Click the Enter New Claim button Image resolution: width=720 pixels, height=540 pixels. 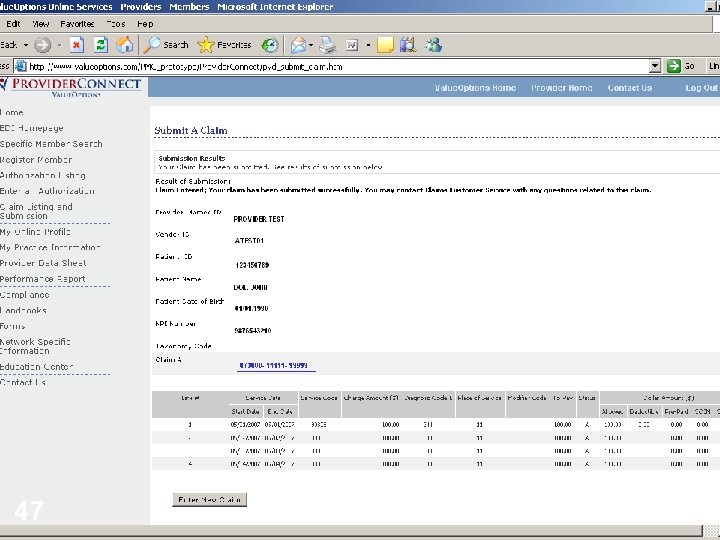[209, 500]
